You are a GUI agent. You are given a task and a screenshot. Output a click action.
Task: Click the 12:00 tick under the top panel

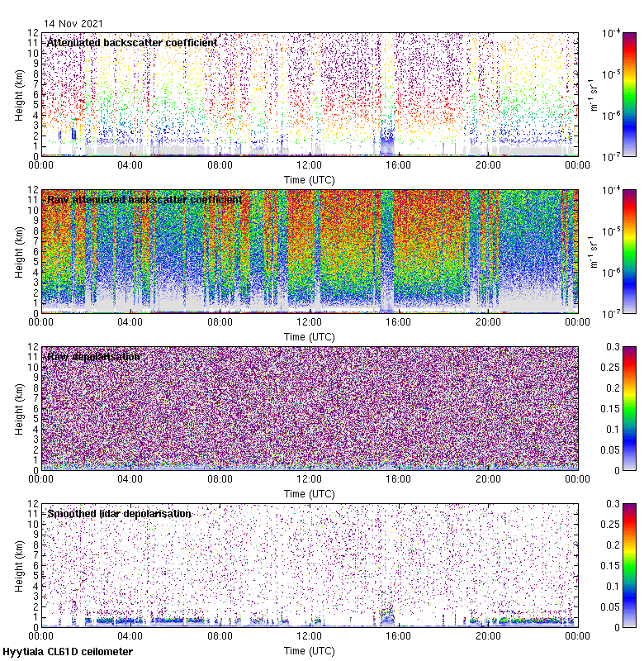point(310,164)
